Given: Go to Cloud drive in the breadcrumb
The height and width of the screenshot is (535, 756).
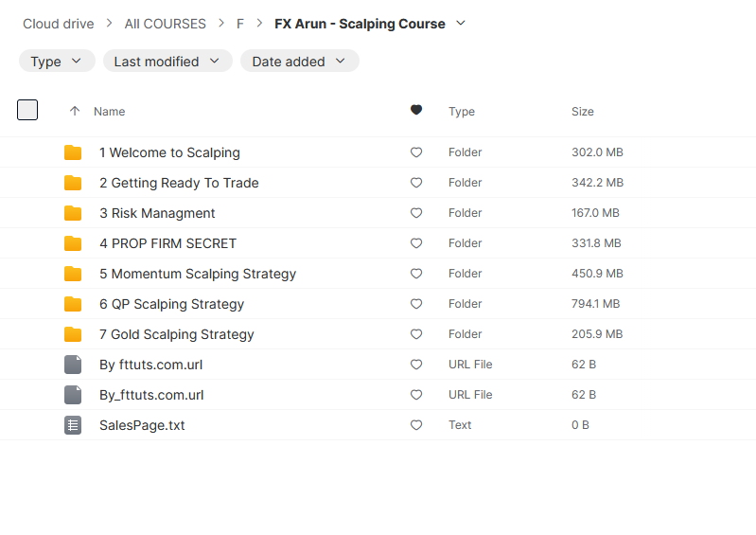Looking at the screenshot, I should 59,24.
